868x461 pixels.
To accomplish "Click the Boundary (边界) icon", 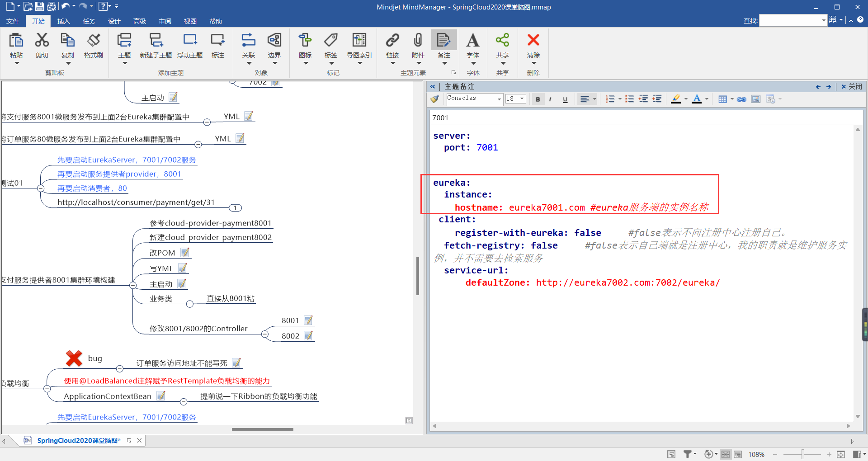I will [274, 41].
